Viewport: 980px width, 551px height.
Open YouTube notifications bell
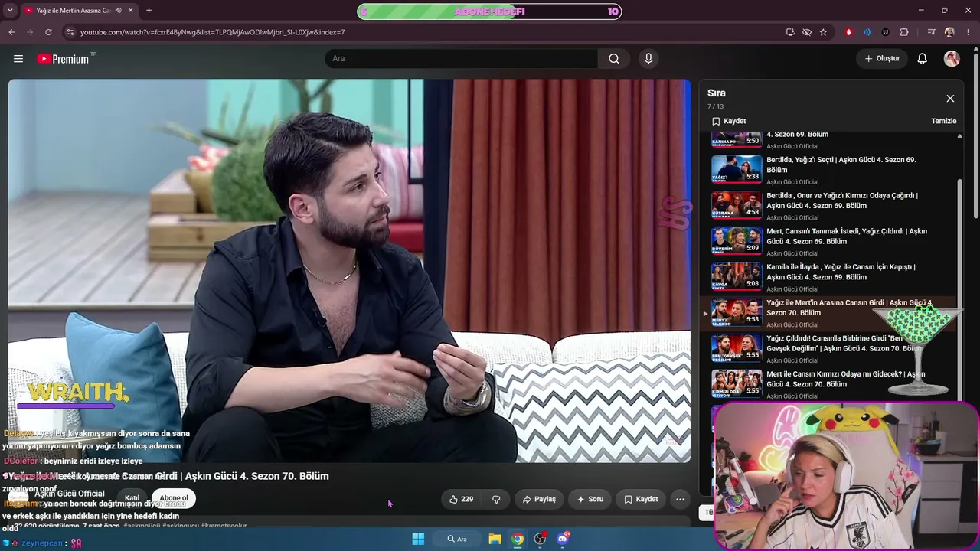[x=923, y=59]
